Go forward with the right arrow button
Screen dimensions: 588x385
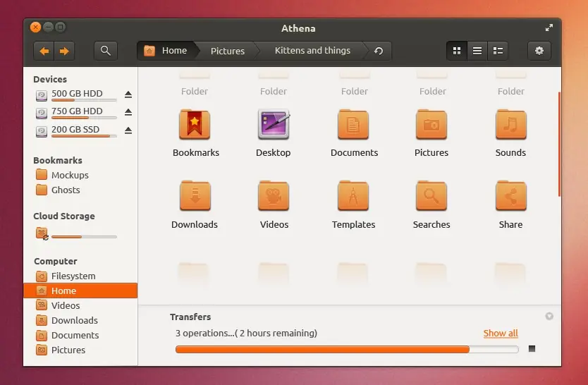click(x=64, y=51)
